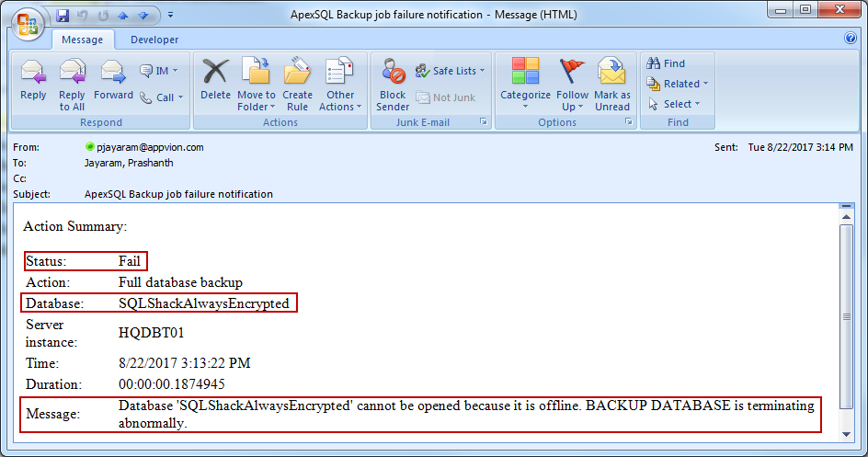Viewport: 868px width, 457px height.
Task: Click the subject line text
Action: 178,194
